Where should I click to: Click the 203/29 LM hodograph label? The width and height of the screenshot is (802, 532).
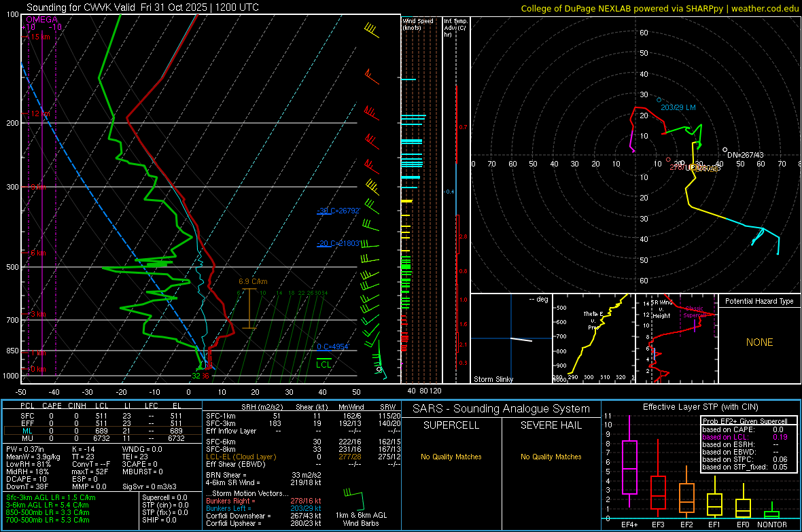(678, 107)
